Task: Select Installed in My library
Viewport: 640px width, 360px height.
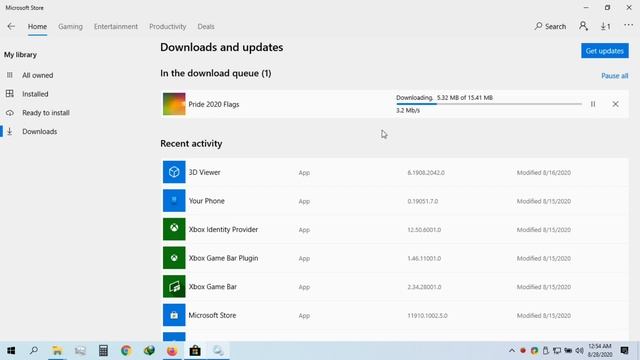Action: pyautogui.click(x=35, y=94)
